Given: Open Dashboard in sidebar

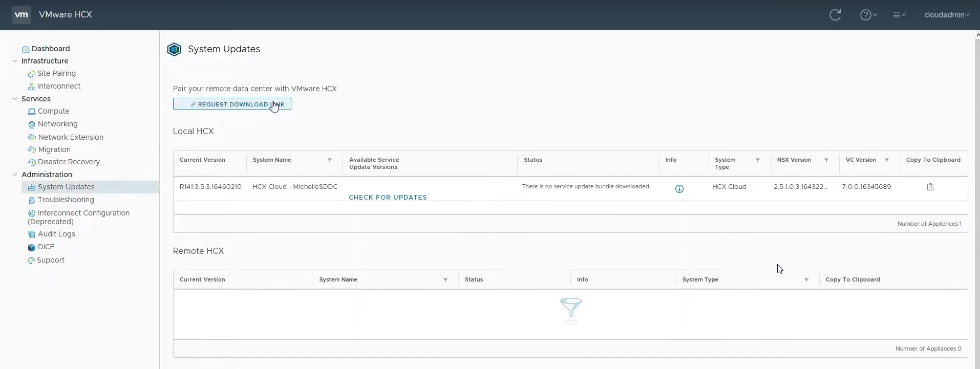Looking at the screenshot, I should pyautogui.click(x=51, y=49).
